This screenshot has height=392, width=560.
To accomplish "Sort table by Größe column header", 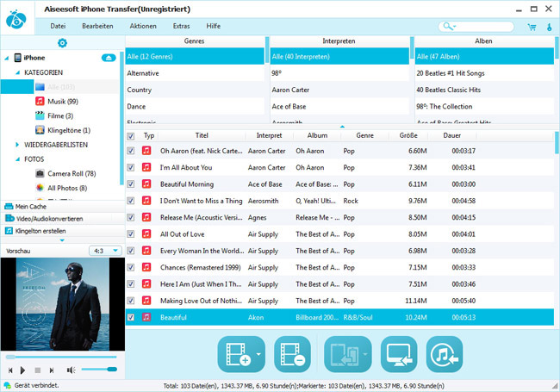I will [408, 135].
